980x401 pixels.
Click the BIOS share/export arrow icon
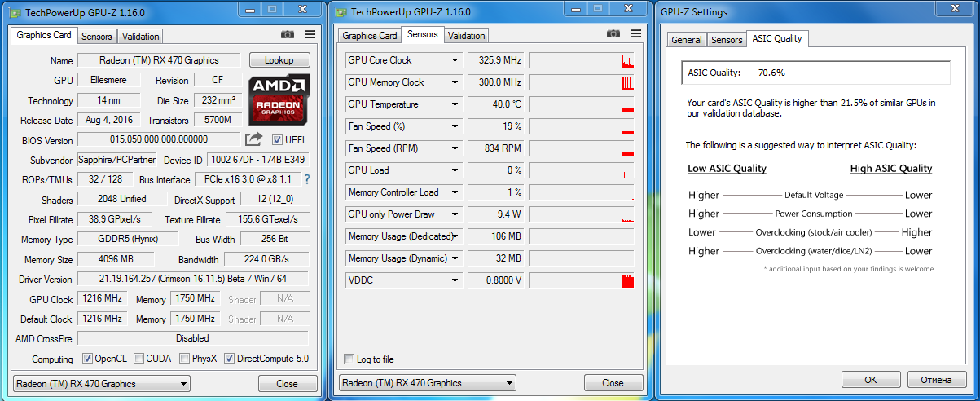254,139
